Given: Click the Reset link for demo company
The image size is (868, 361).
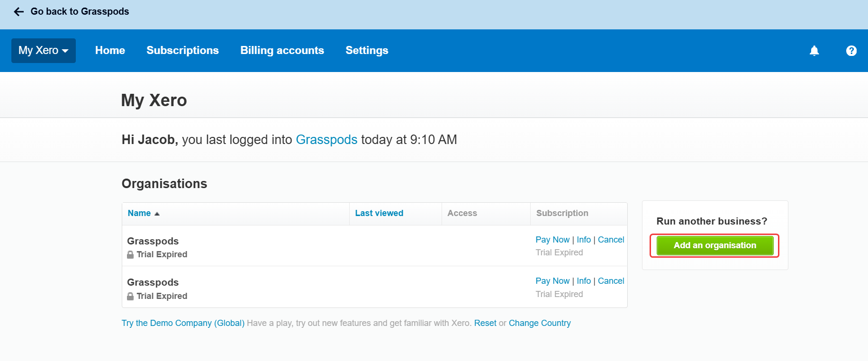Looking at the screenshot, I should [x=485, y=323].
